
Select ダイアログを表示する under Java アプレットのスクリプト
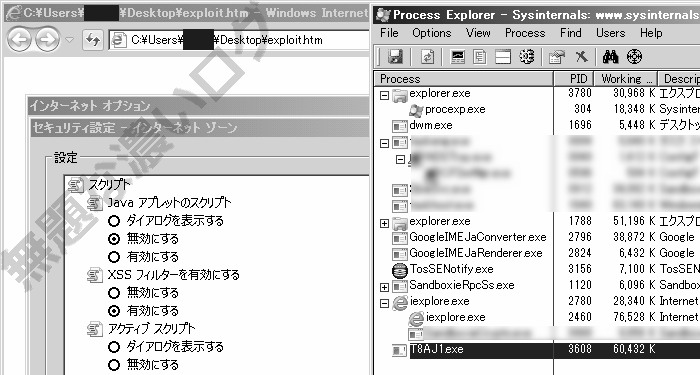114,221
